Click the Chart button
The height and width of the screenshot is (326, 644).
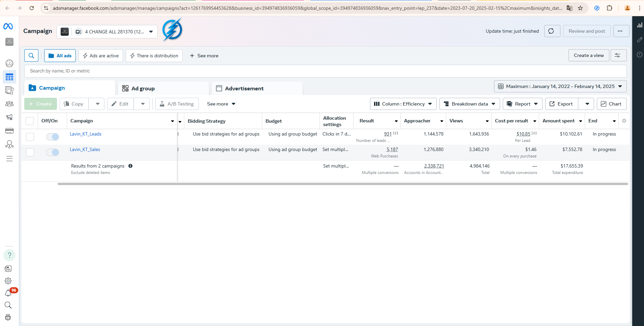(612, 104)
